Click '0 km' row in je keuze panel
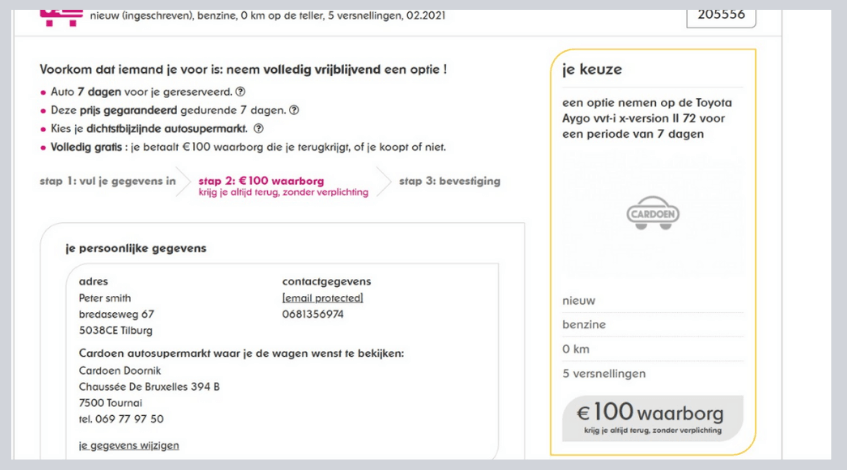The width and height of the screenshot is (847, 470). 653,349
